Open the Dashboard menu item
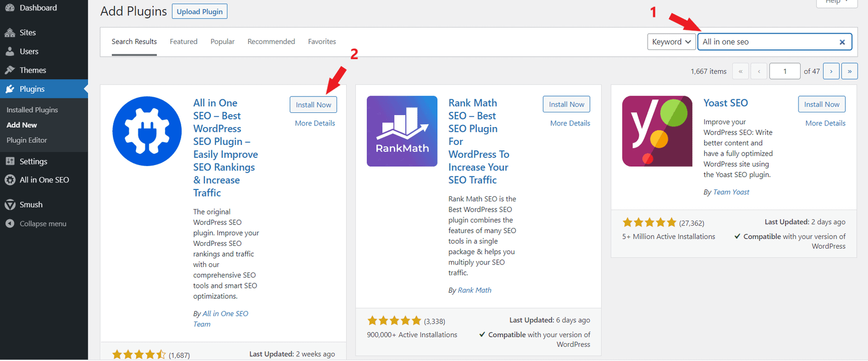The image size is (868, 361). pyautogui.click(x=44, y=8)
